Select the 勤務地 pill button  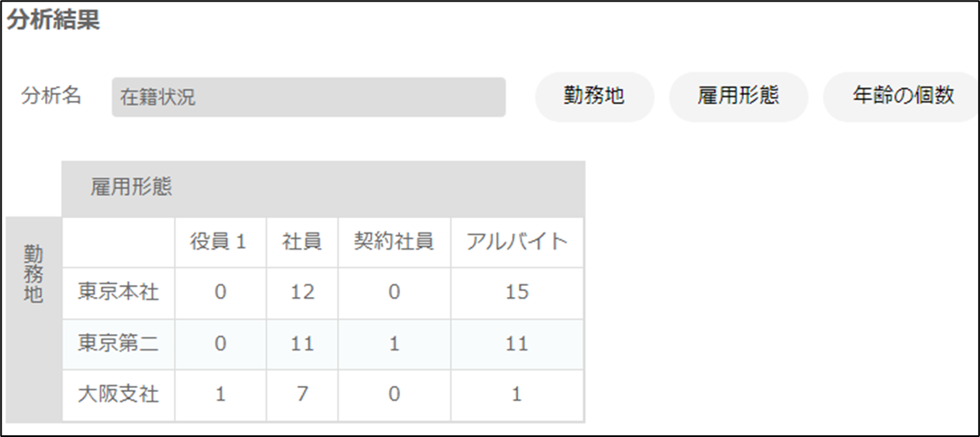coord(594,97)
